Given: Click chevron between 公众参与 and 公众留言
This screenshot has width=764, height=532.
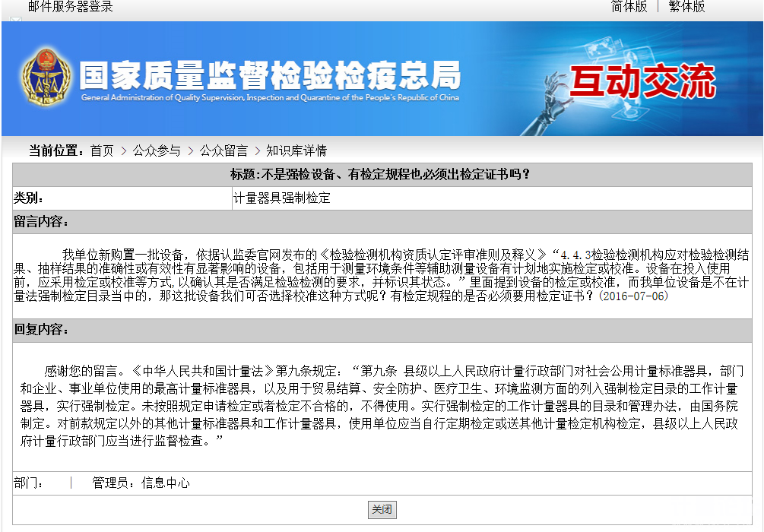Looking at the screenshot, I should click(190, 150).
